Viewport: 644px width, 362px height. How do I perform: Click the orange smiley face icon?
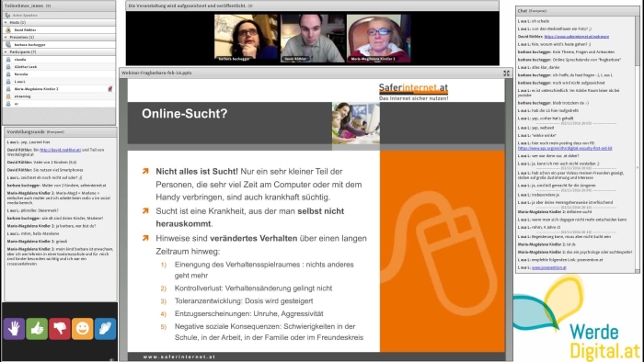(83, 328)
